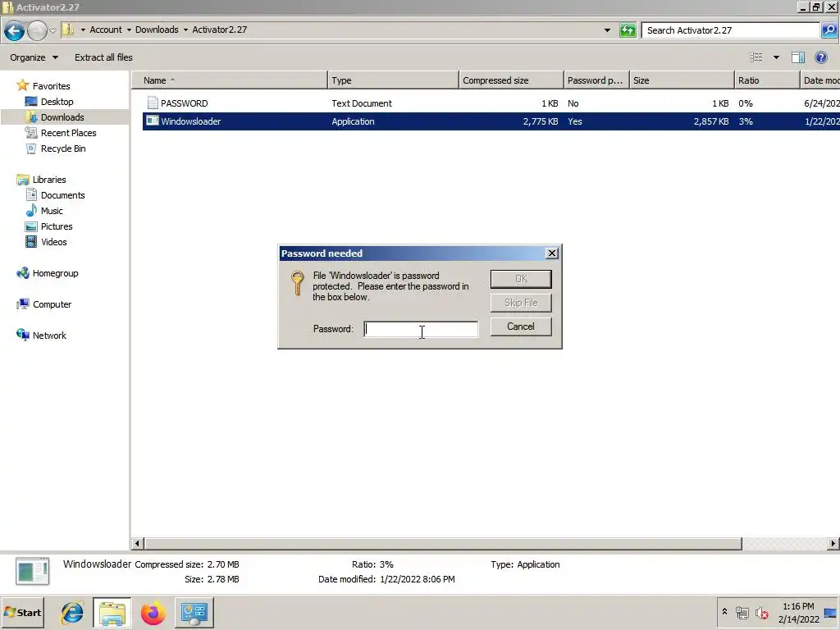Launch Internet Explorer from taskbar
Screen dimensions: 840x630
click(x=72, y=613)
